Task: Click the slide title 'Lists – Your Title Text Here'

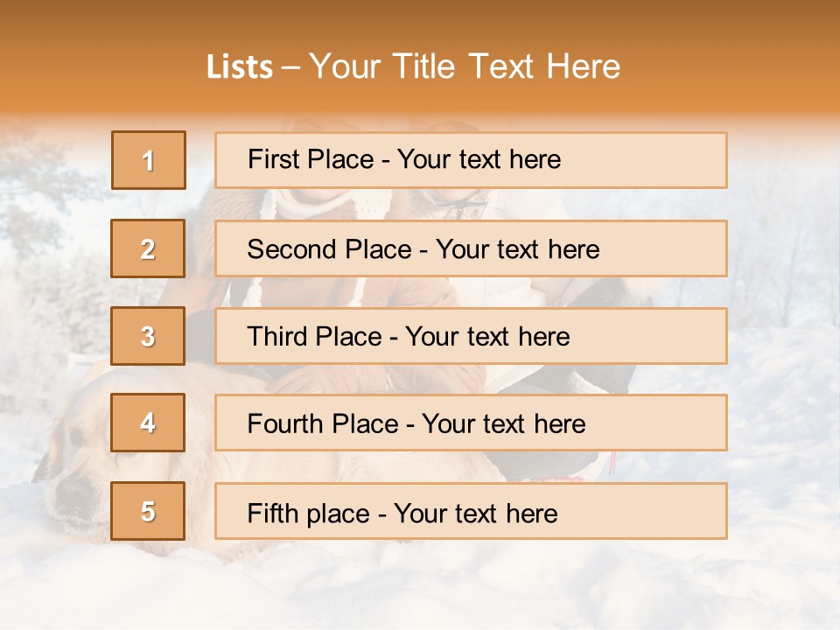Action: 414,66
